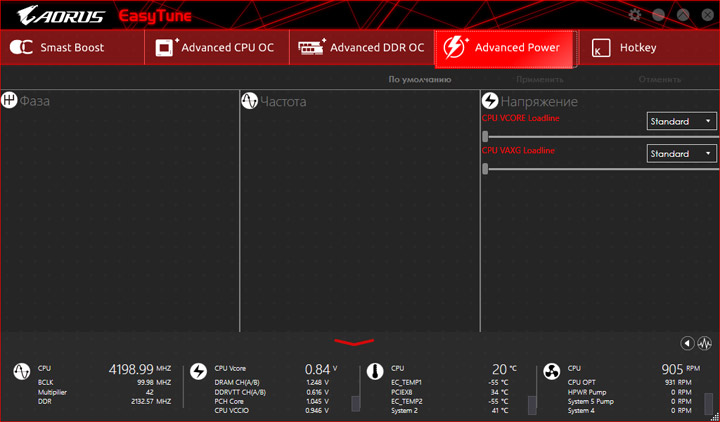Click the thermometer icon in monitor bar
This screenshot has width=720, height=422.
point(375,371)
